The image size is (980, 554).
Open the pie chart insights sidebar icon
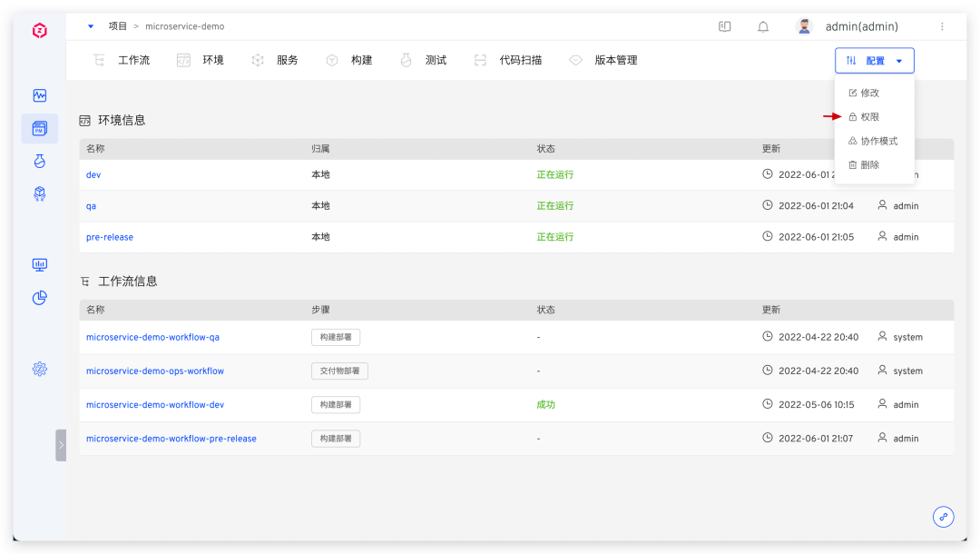point(39,297)
